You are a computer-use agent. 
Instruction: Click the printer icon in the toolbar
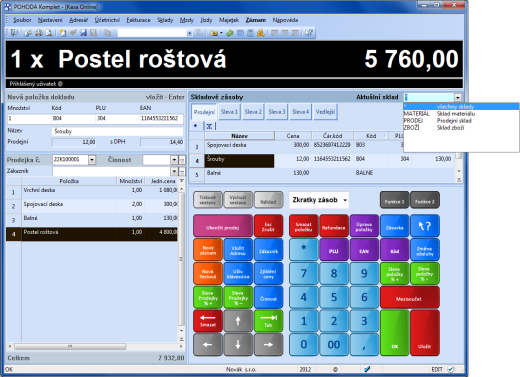click(x=39, y=33)
